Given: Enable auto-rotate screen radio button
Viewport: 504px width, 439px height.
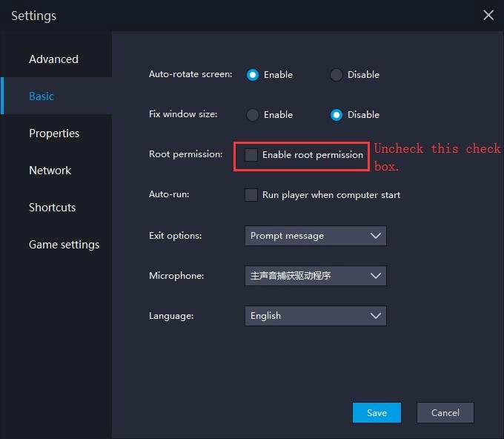Looking at the screenshot, I should (253, 75).
